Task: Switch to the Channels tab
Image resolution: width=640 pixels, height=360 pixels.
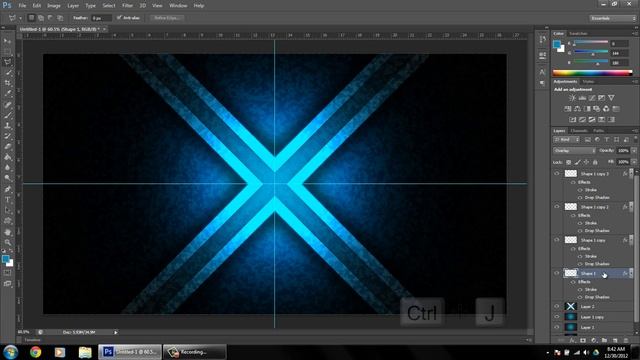Action: click(x=579, y=131)
